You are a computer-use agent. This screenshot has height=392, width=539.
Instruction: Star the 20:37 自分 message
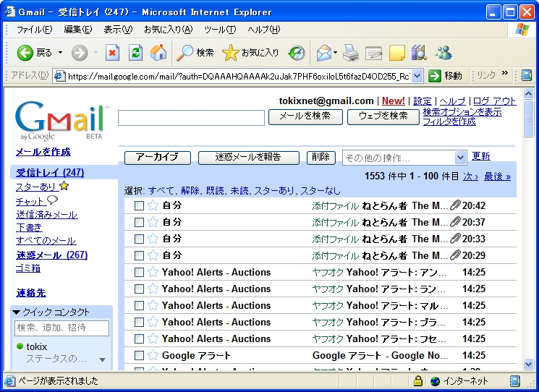(153, 222)
